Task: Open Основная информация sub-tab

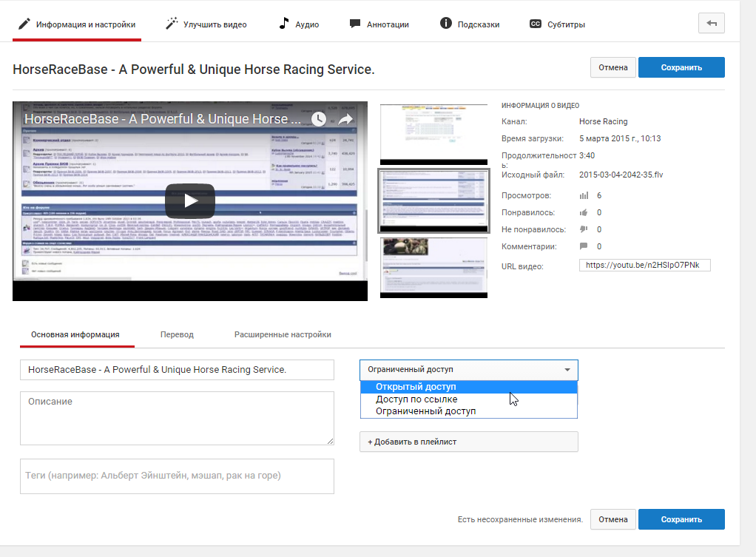Action: (x=75, y=334)
